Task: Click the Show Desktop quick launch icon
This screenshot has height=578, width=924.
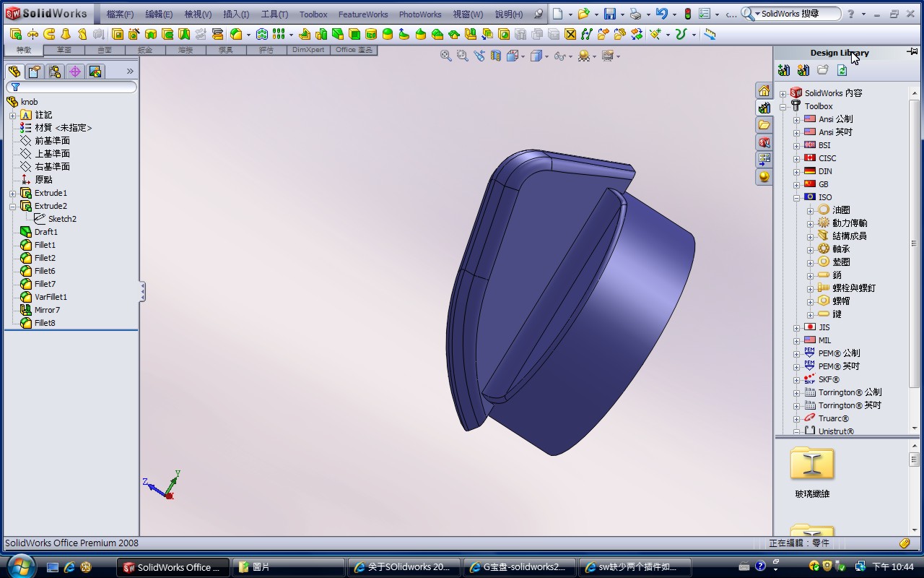Action: (53, 567)
